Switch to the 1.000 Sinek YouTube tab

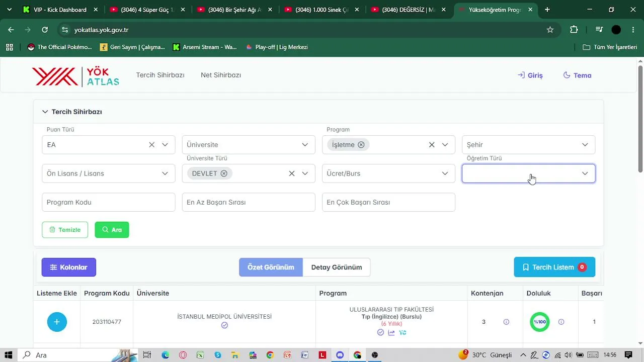(x=323, y=10)
